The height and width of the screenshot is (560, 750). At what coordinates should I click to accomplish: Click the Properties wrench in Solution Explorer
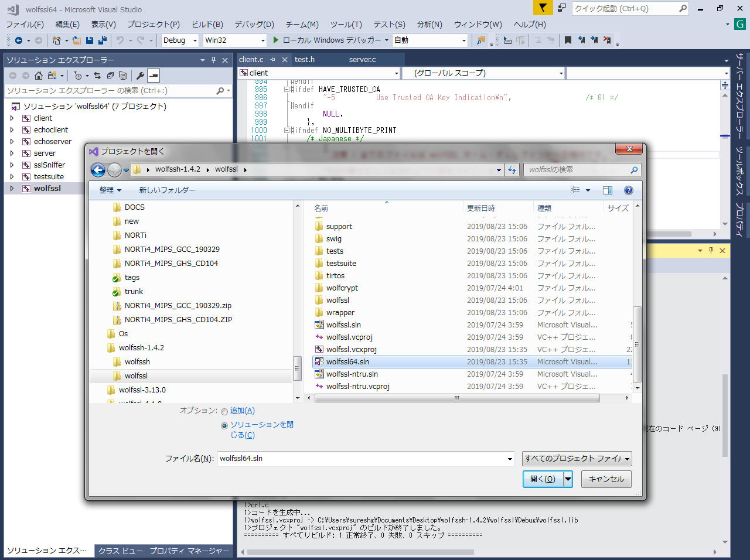(140, 76)
